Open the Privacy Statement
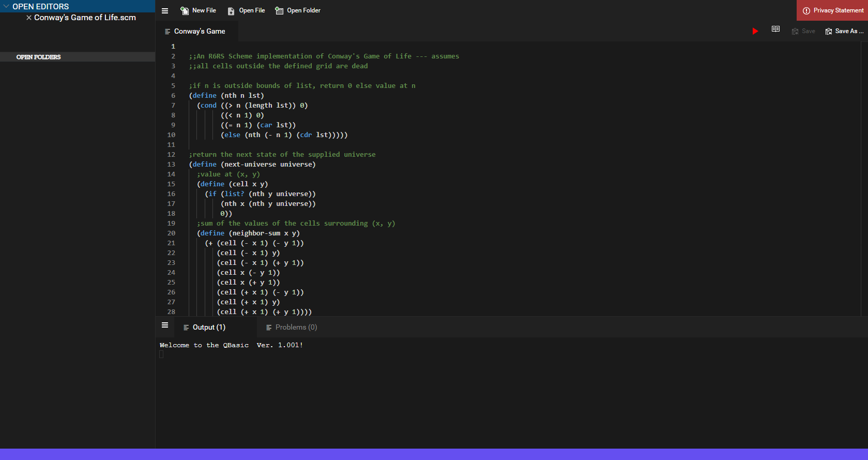Screen dimensions: 868x460 (832, 10)
